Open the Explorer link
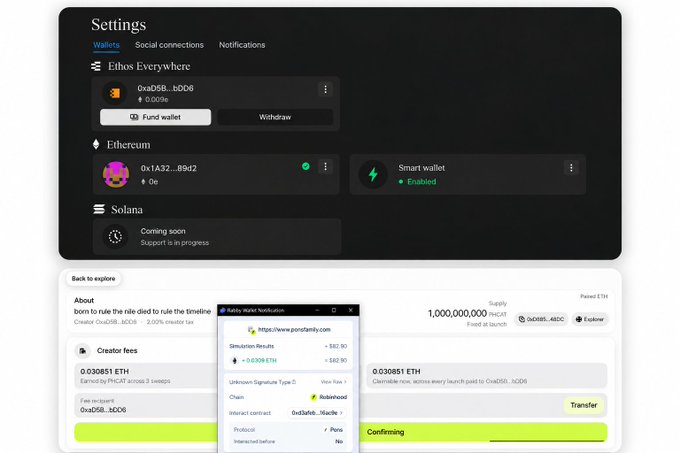This screenshot has width=680, height=453. pos(590,319)
